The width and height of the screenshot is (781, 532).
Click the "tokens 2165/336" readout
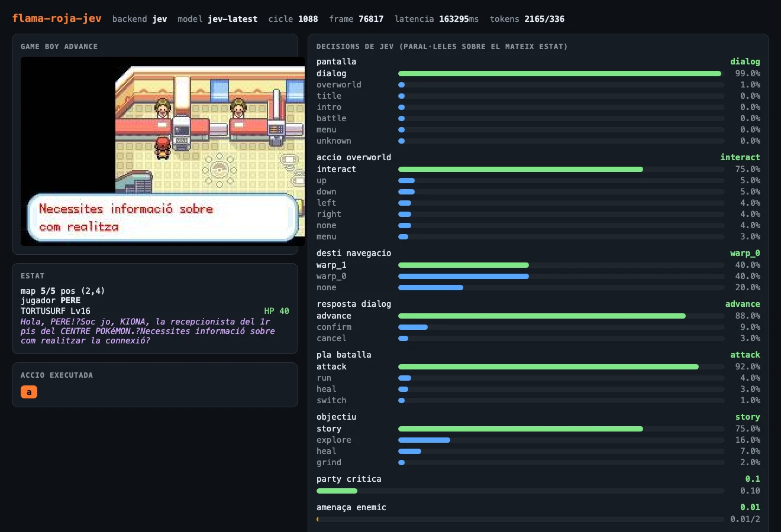(527, 19)
